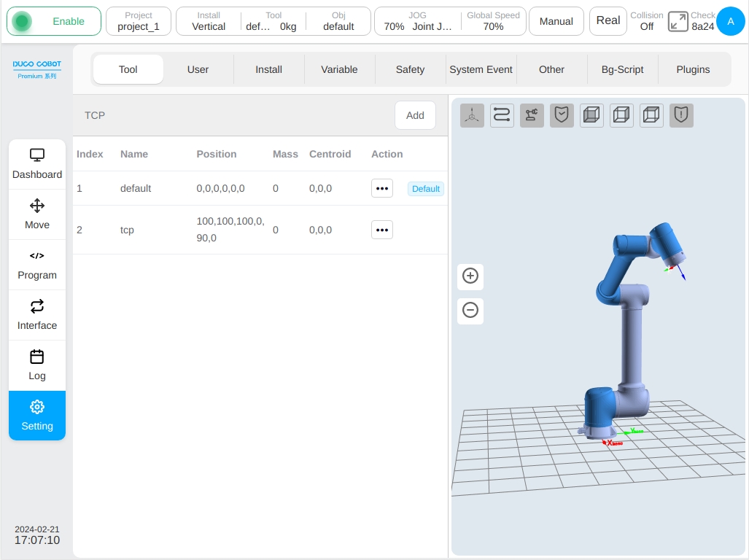This screenshot has width=749, height=560.
Task: Select the front face cube view
Action: click(x=591, y=115)
